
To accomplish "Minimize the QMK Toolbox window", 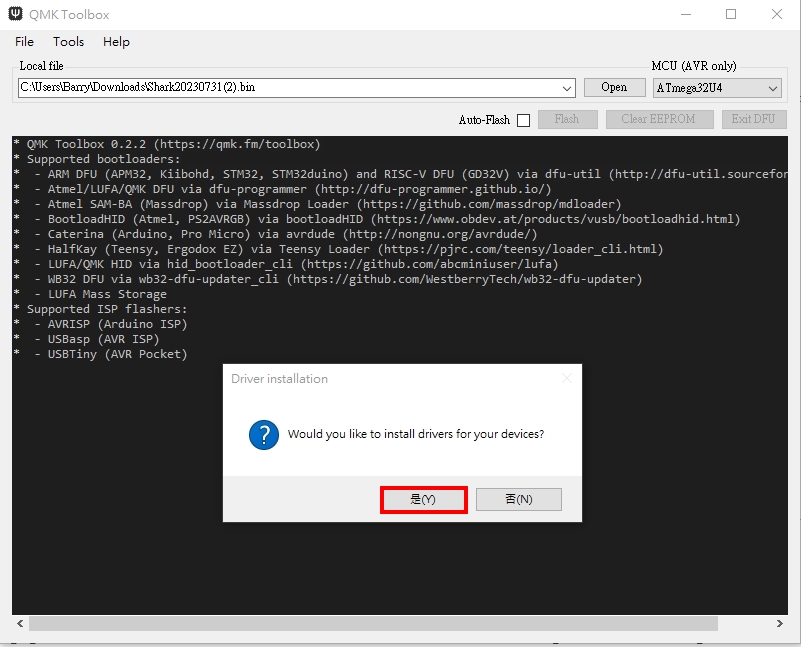I will click(x=686, y=14).
